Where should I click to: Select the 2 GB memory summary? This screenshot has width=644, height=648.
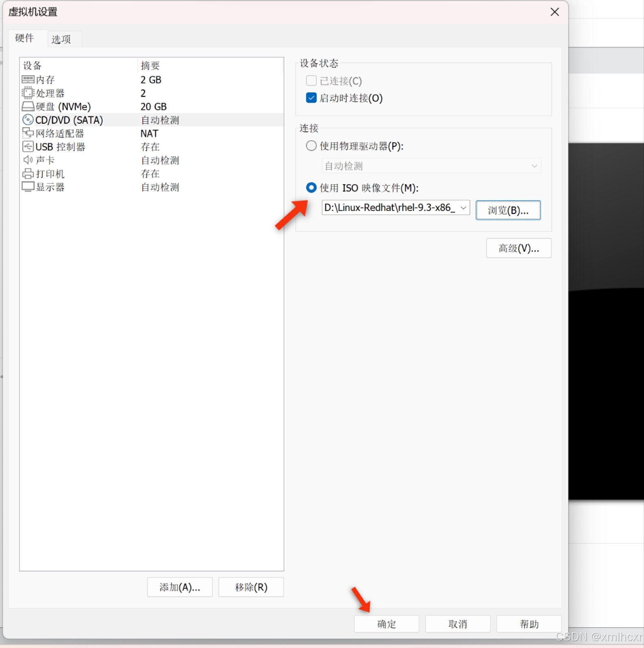[151, 80]
